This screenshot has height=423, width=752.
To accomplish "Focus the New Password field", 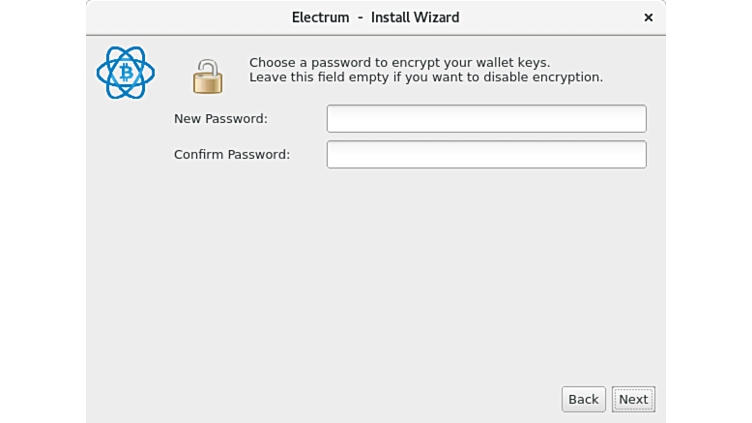I will coord(486,119).
